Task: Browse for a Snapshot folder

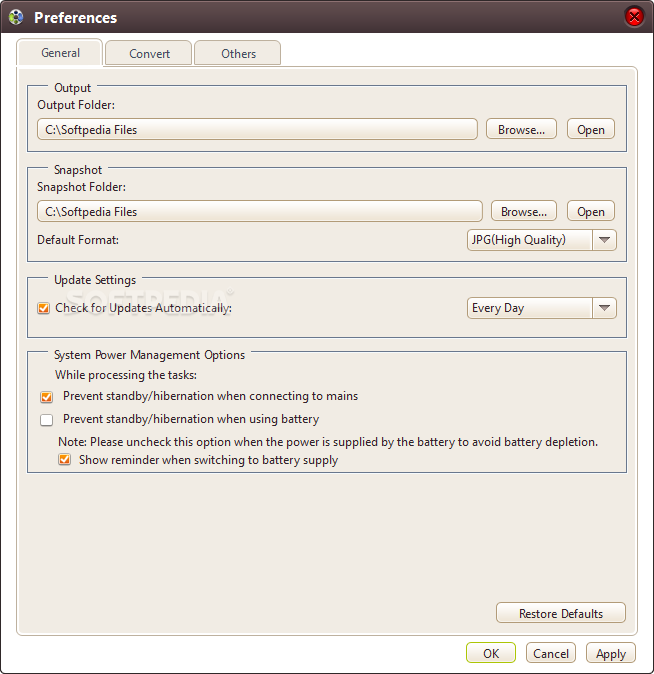Action: coord(524,211)
